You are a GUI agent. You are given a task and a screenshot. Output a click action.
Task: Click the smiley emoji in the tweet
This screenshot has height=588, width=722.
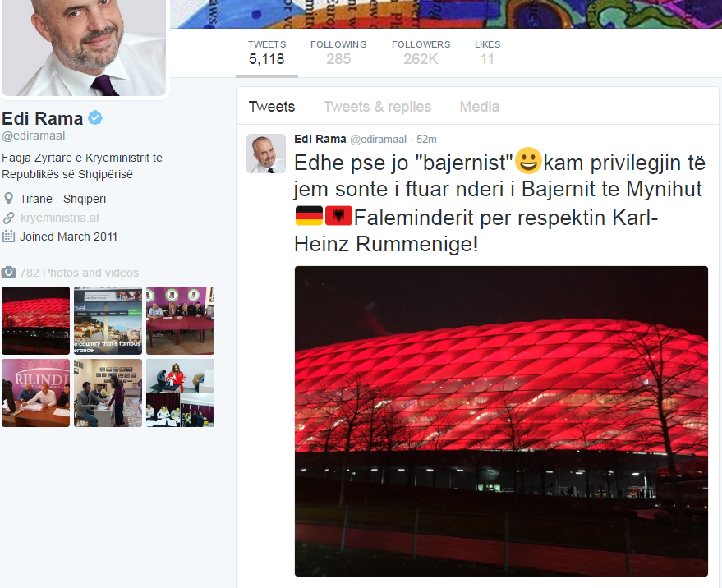tap(528, 160)
